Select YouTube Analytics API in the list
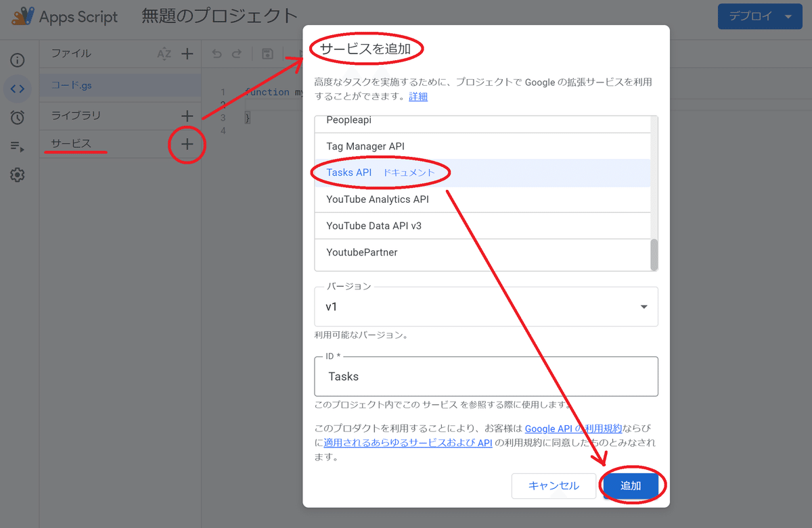The height and width of the screenshot is (528, 812). pos(482,199)
